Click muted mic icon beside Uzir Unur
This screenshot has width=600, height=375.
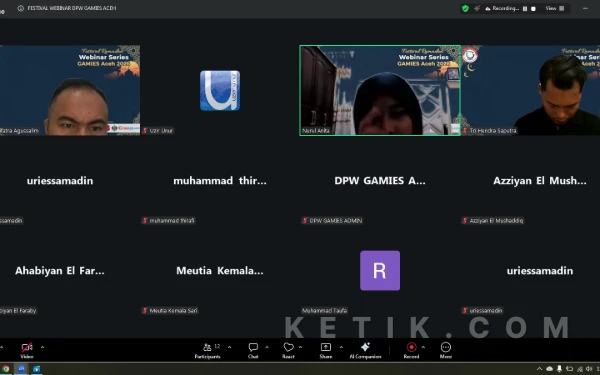click(x=145, y=130)
